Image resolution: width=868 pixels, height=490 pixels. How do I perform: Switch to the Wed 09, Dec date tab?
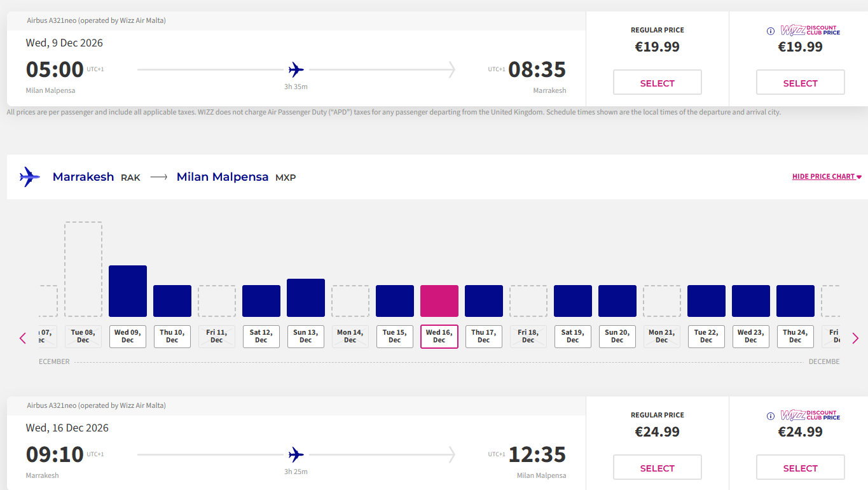(x=128, y=337)
